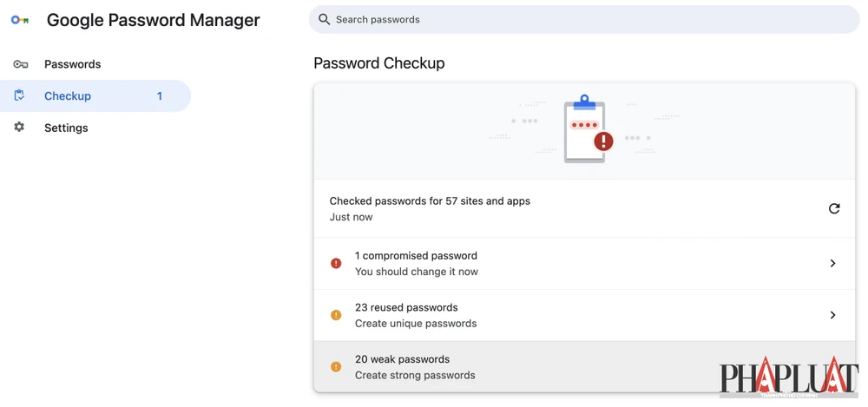Expand the reused passwords chevron arrow
Viewport: 868px width, 407px height.
(x=832, y=315)
